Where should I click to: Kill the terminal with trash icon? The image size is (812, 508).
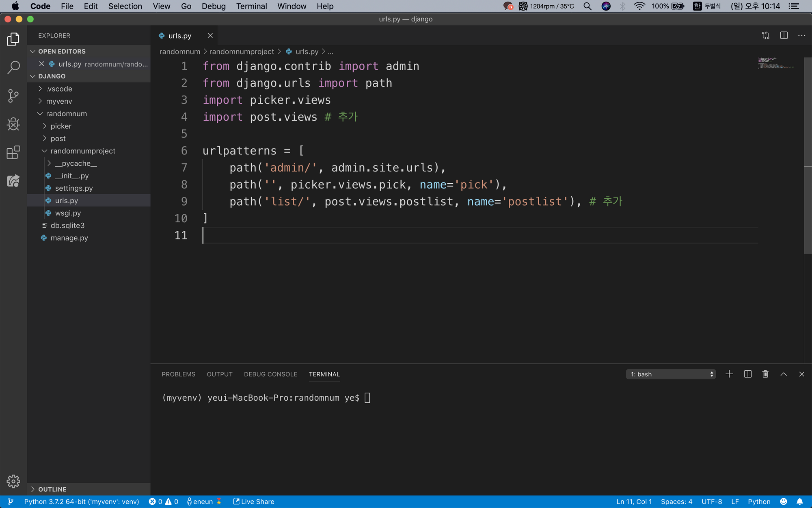click(x=765, y=374)
